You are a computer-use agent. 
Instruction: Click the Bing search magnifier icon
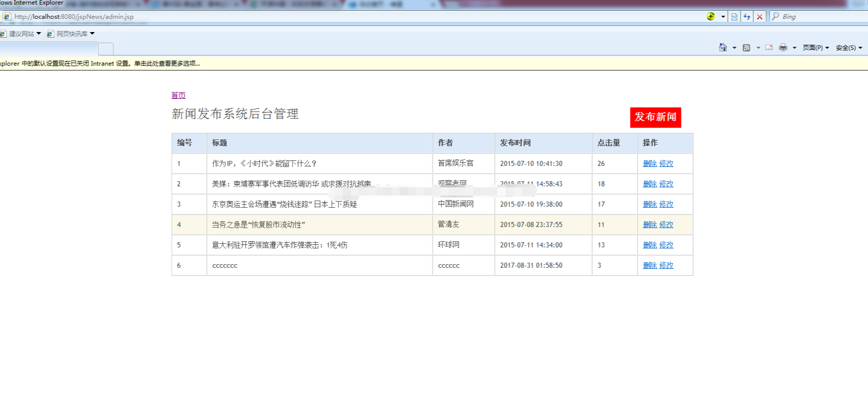[775, 16]
